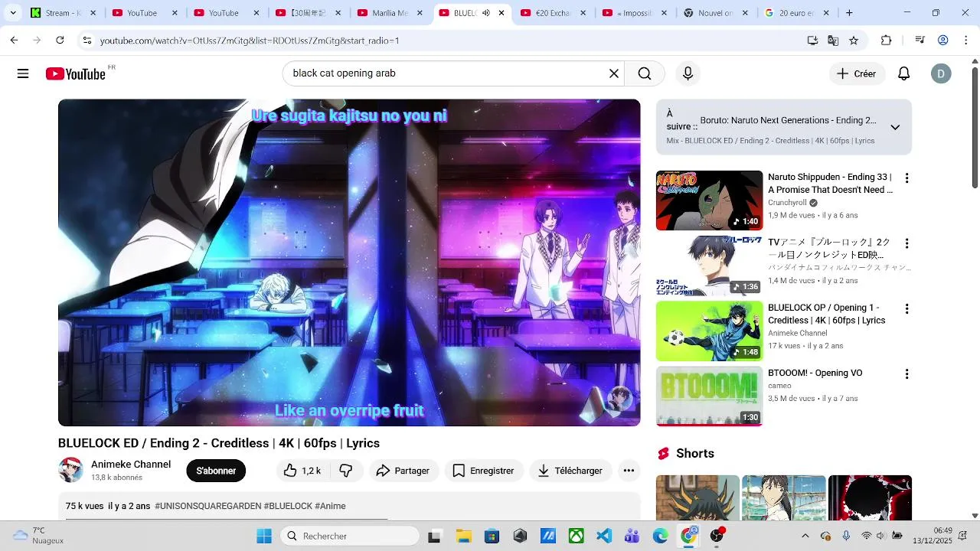This screenshot has height=551, width=980.
Task: Save the video with Enregistrer
Action: coord(483,471)
